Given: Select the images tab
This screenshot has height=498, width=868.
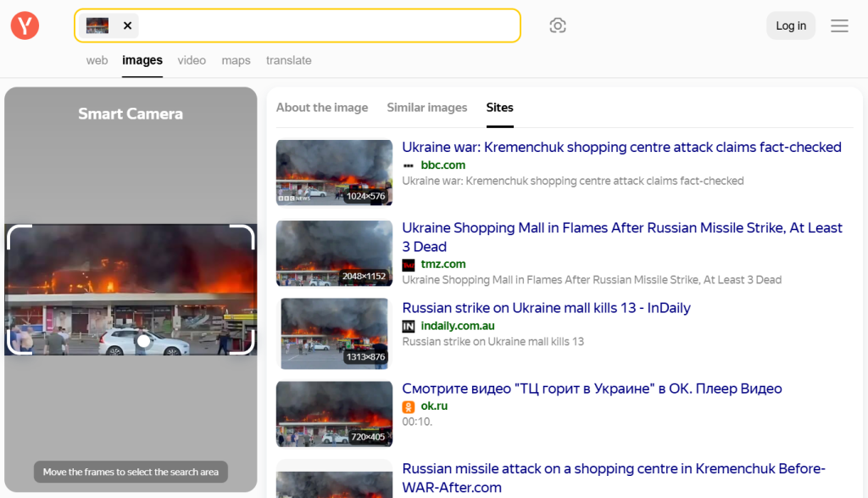Looking at the screenshot, I should 142,60.
